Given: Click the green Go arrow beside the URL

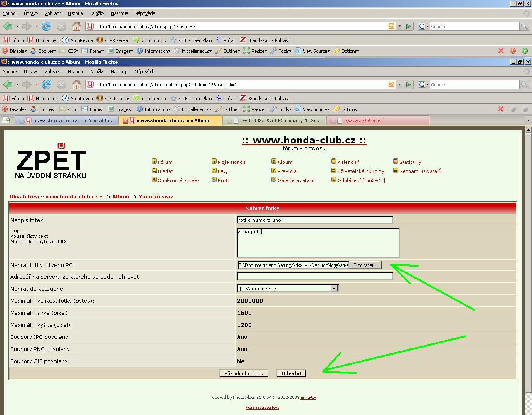Looking at the screenshot, I should tap(409, 85).
